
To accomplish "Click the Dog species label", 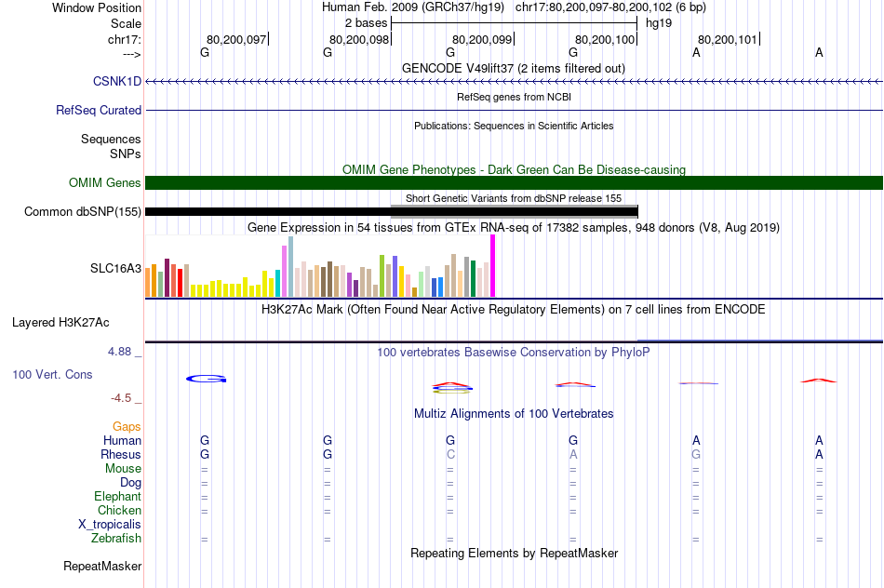I will (130, 483).
